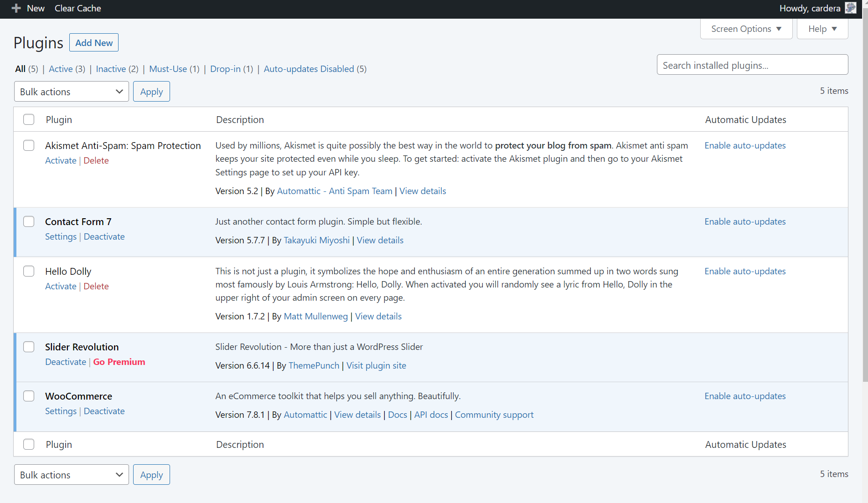Delete the Akismet Anti-Spam plugin
This screenshot has height=503, width=868.
tap(96, 160)
